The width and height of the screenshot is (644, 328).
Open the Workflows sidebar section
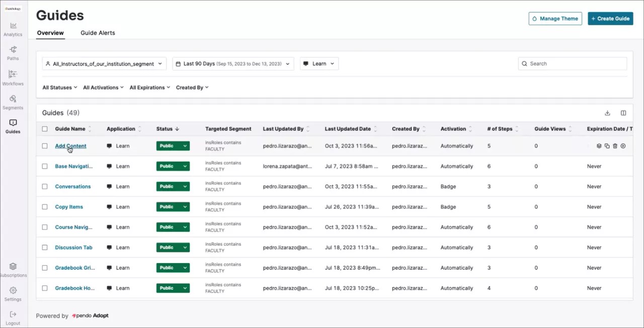tap(13, 78)
